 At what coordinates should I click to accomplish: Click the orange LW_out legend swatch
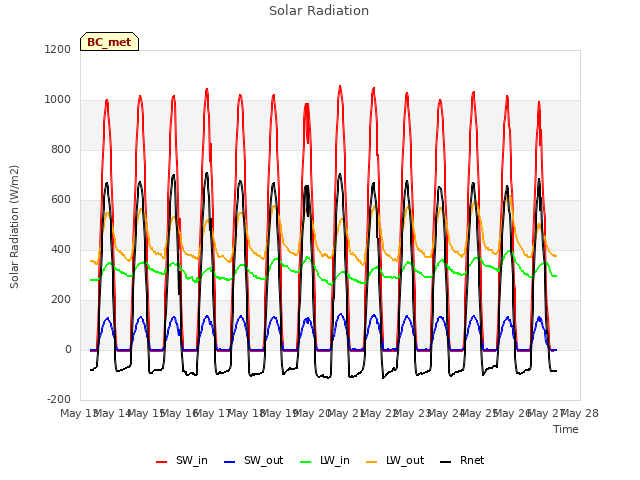tap(372, 462)
